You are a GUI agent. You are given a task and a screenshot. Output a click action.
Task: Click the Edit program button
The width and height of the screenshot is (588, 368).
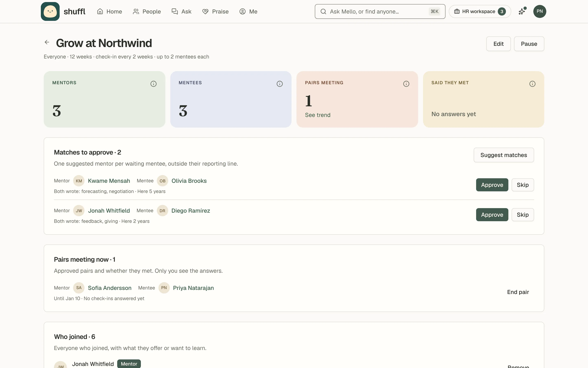pyautogui.click(x=498, y=44)
